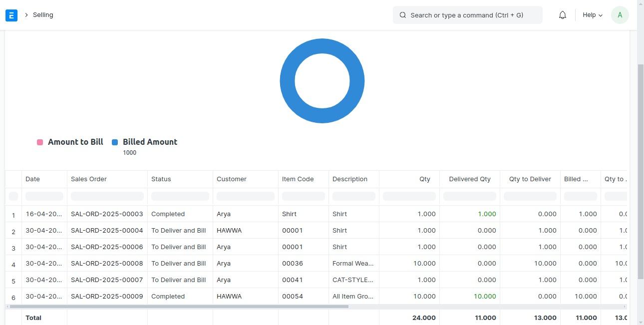
Task: Click the search command bar
Action: [467, 15]
